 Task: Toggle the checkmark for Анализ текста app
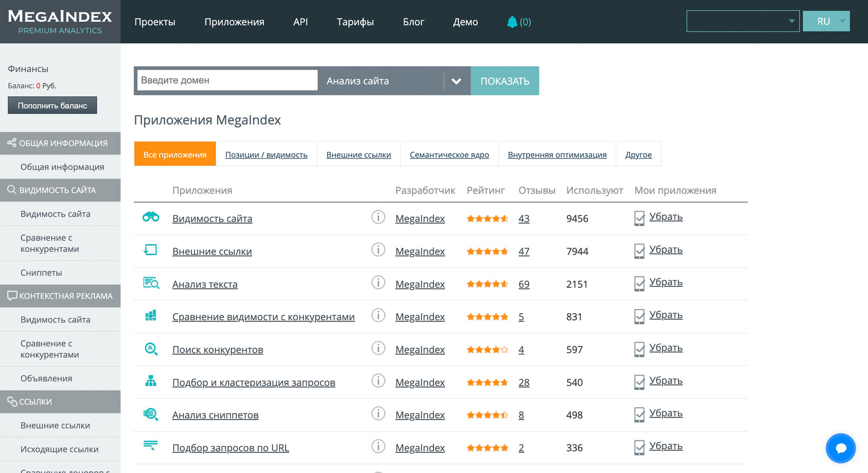[x=639, y=283]
